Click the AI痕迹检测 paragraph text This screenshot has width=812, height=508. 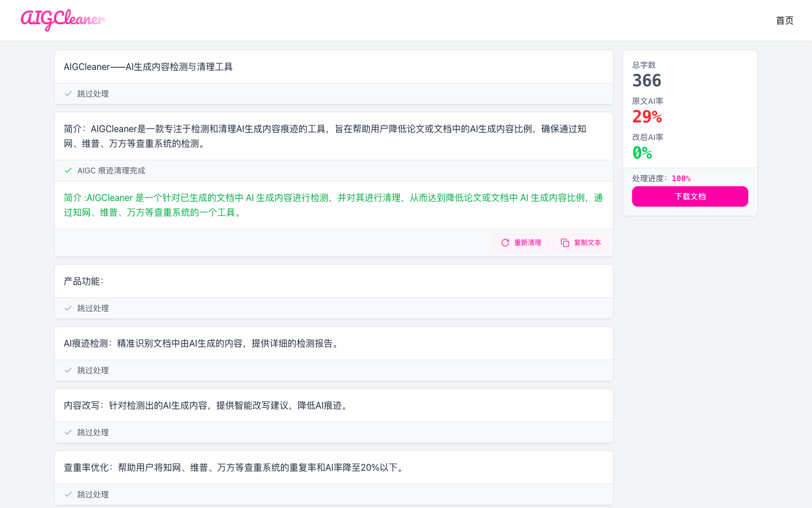[202, 343]
